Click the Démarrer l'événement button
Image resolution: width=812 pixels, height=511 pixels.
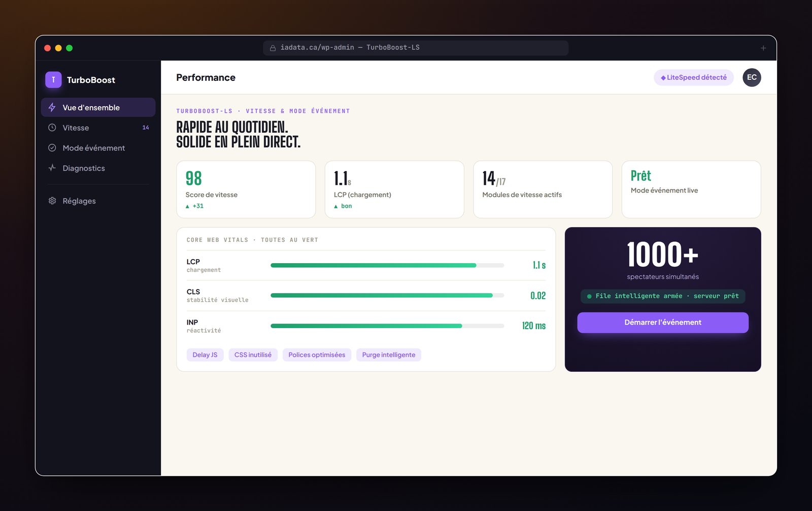663,323
